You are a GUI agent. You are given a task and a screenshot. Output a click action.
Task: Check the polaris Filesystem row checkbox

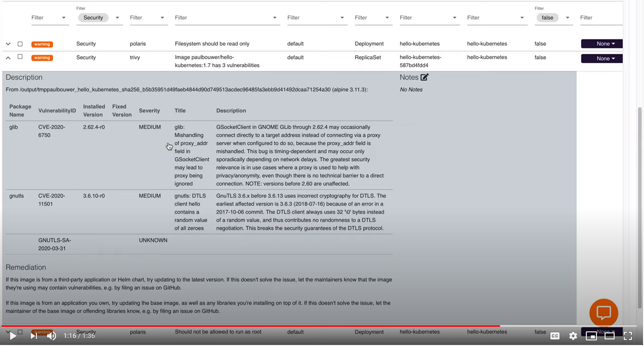[x=20, y=44]
